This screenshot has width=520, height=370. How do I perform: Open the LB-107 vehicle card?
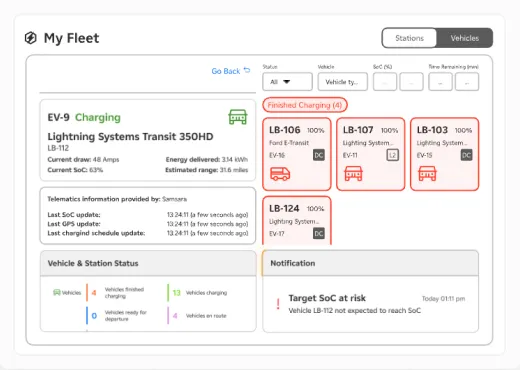pyautogui.click(x=371, y=154)
